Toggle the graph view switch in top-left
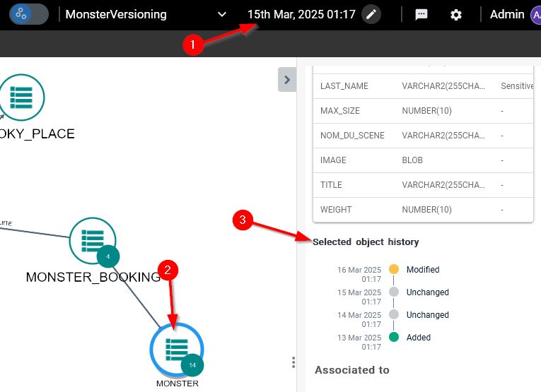Image resolution: width=541 pixels, height=392 pixels. pyautogui.click(x=29, y=14)
